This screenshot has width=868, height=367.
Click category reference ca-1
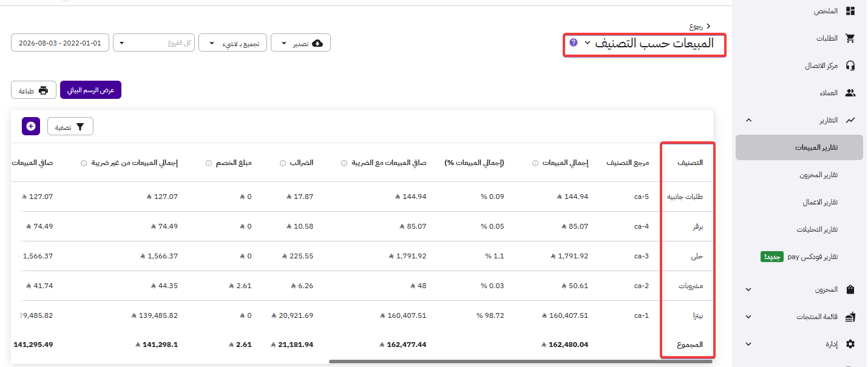tap(642, 315)
